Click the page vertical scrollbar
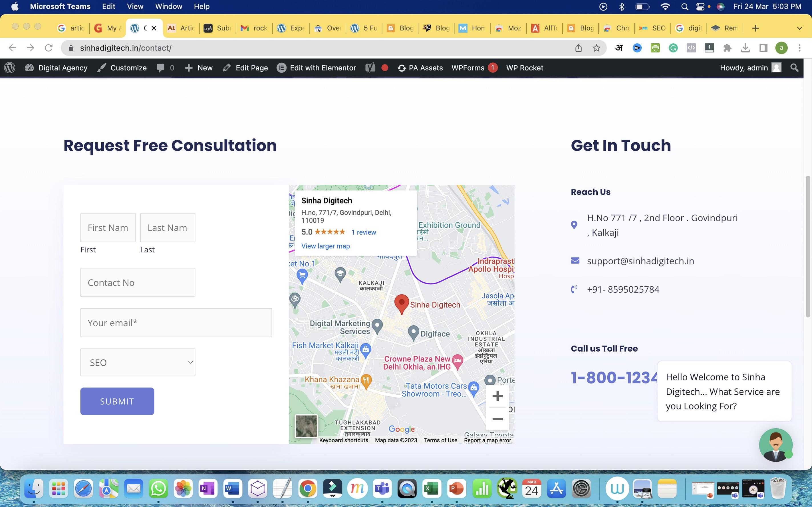This screenshot has height=507, width=812. click(808, 246)
